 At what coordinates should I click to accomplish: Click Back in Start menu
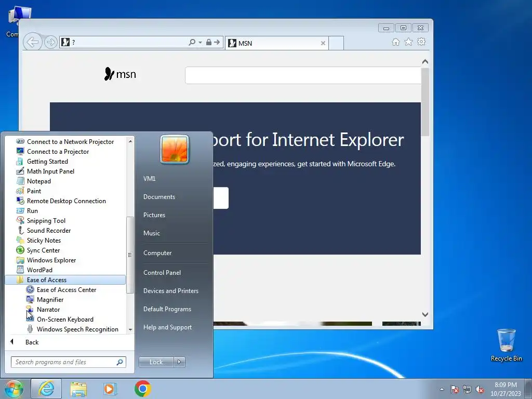pyautogui.click(x=32, y=342)
